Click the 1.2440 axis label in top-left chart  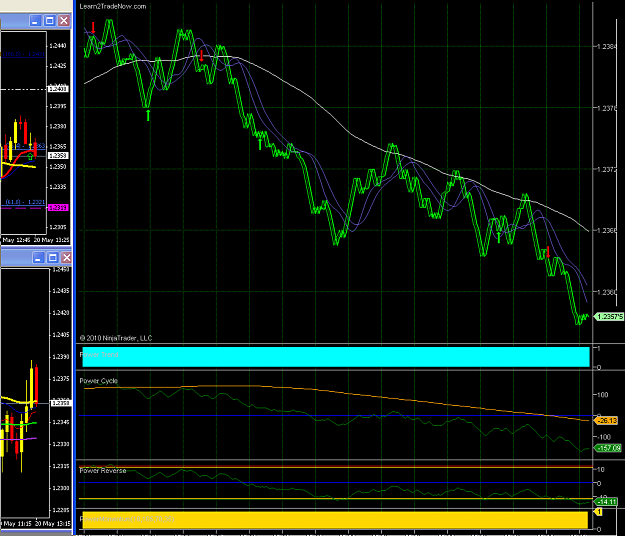click(x=58, y=46)
